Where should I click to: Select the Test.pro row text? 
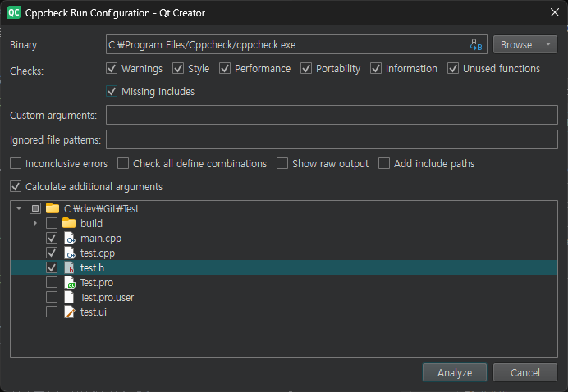[97, 283]
